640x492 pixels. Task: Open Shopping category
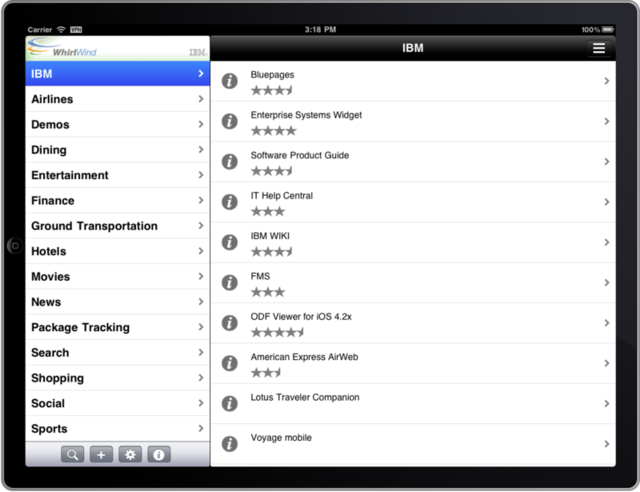point(118,377)
